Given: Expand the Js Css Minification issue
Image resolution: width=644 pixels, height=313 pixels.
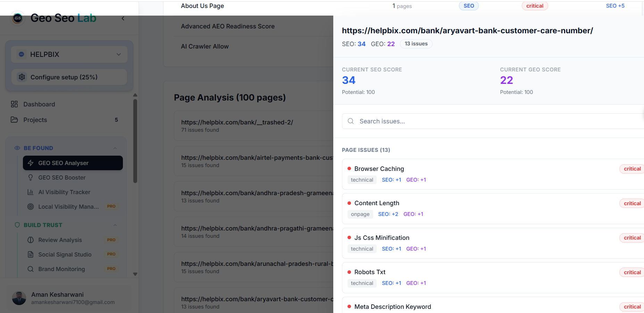Looking at the screenshot, I should click(x=493, y=243).
